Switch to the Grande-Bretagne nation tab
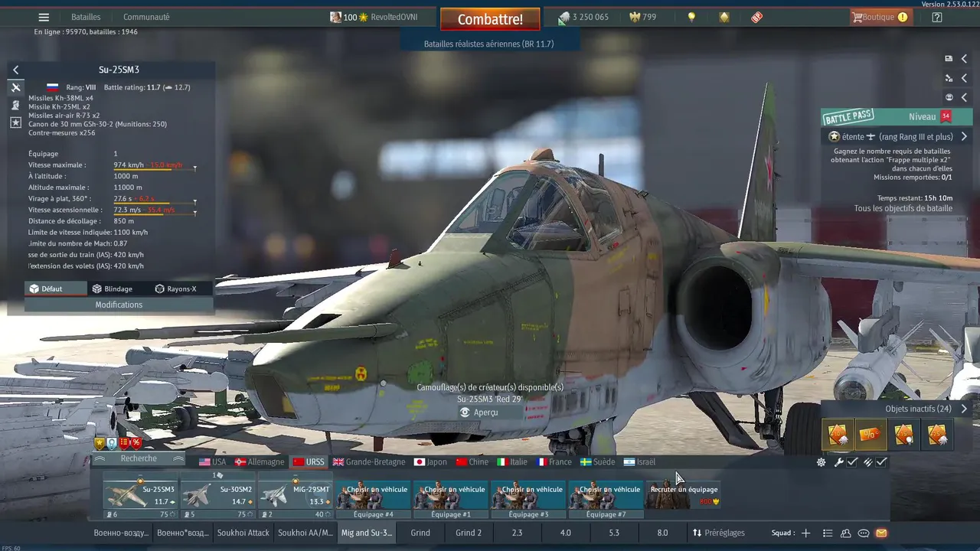The width and height of the screenshot is (980, 551). pos(368,462)
